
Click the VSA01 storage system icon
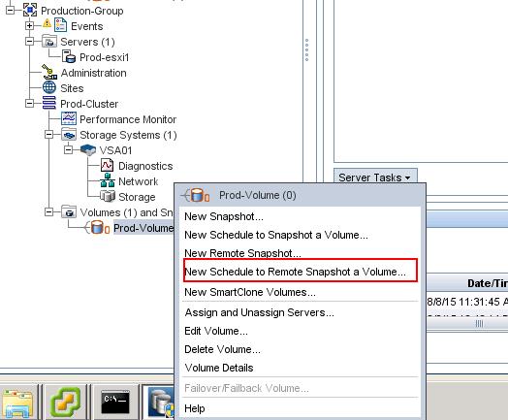click(x=88, y=150)
